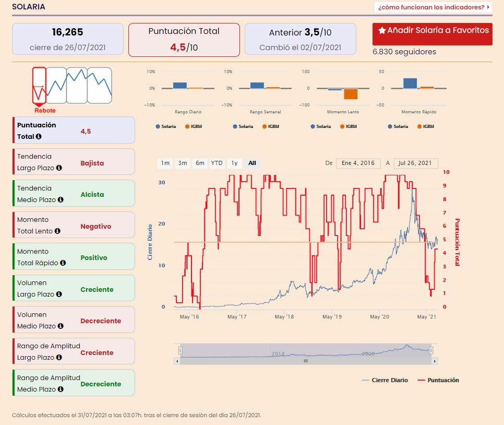Click the Negativo momentum value

pyautogui.click(x=96, y=227)
